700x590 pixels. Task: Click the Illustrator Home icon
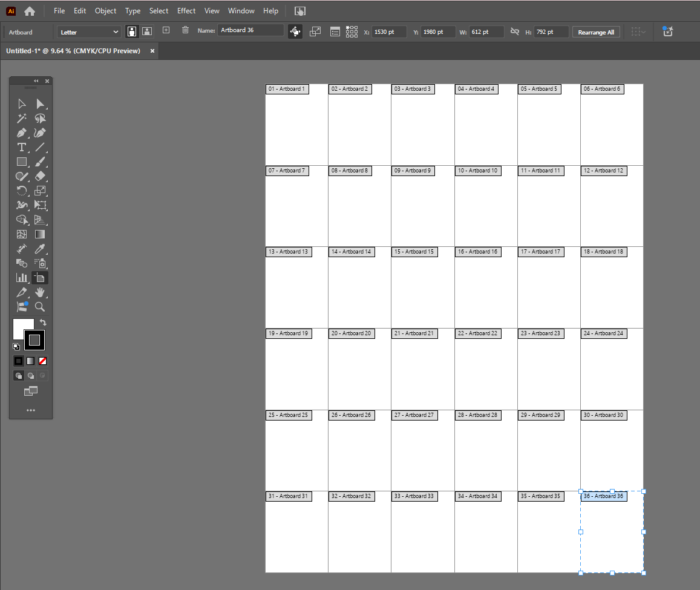point(30,11)
